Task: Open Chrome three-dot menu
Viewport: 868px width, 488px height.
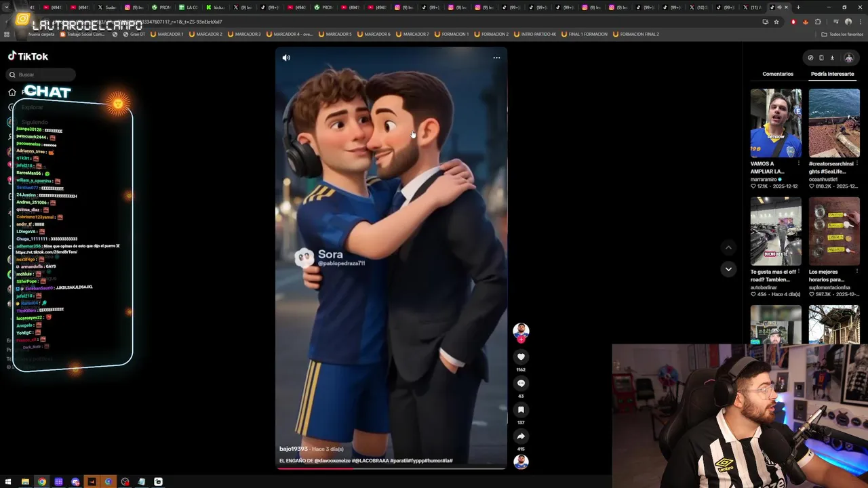Action: click(x=860, y=22)
